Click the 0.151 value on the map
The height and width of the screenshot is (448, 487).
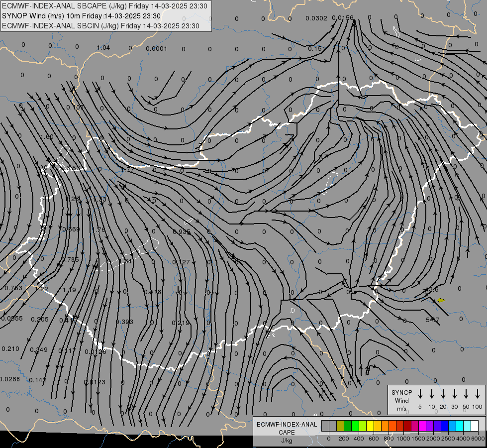(316, 48)
